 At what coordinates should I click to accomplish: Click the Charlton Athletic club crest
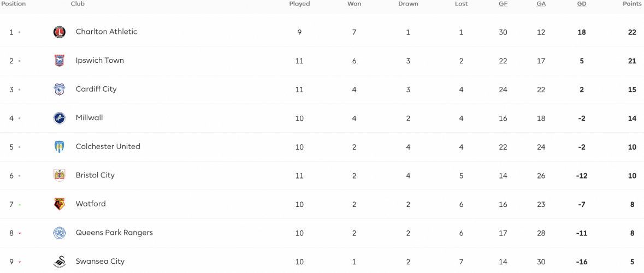click(60, 32)
